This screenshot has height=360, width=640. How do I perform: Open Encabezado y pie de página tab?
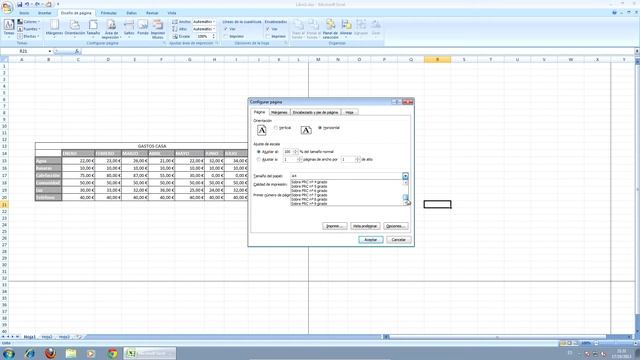[x=316, y=112]
